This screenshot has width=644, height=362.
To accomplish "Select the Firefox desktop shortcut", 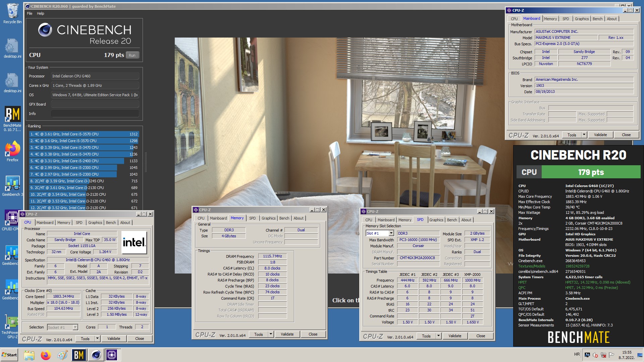I will [x=12, y=152].
